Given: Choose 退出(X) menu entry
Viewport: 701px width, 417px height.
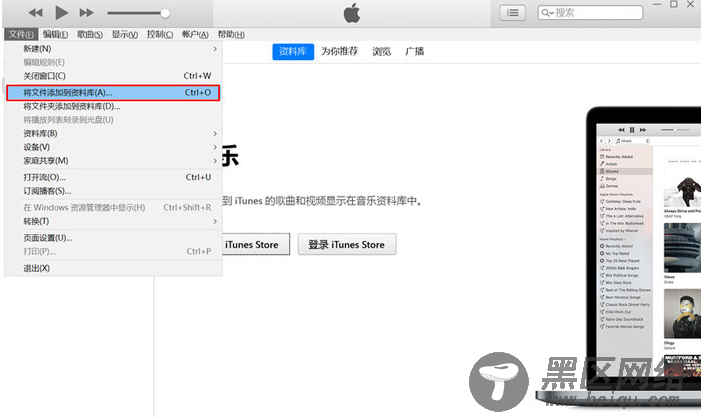Looking at the screenshot, I should (x=114, y=268).
